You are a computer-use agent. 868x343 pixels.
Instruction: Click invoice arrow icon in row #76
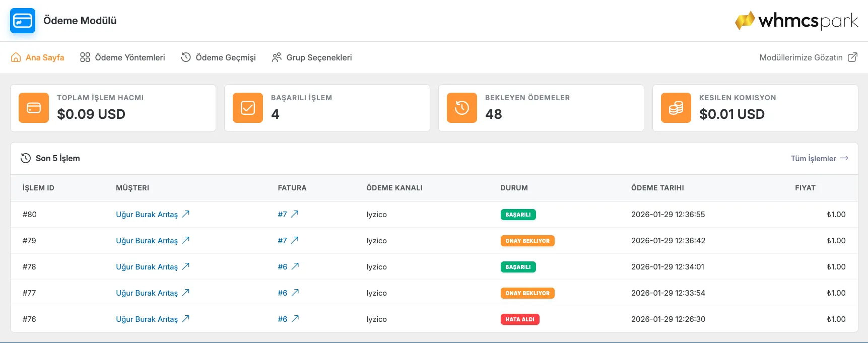(x=296, y=319)
